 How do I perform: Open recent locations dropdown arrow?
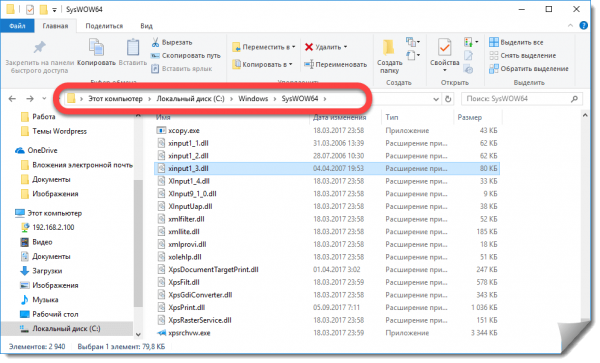click(44, 99)
